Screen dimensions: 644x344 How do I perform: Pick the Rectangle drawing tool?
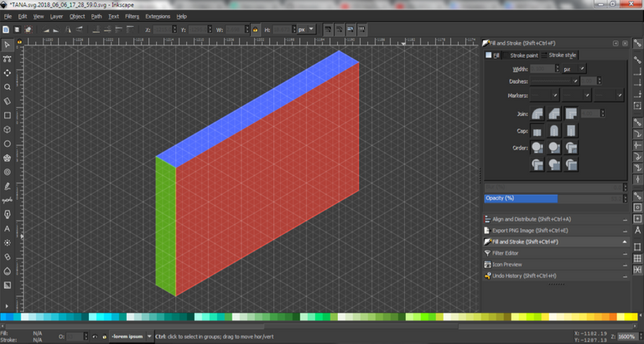[x=8, y=115]
